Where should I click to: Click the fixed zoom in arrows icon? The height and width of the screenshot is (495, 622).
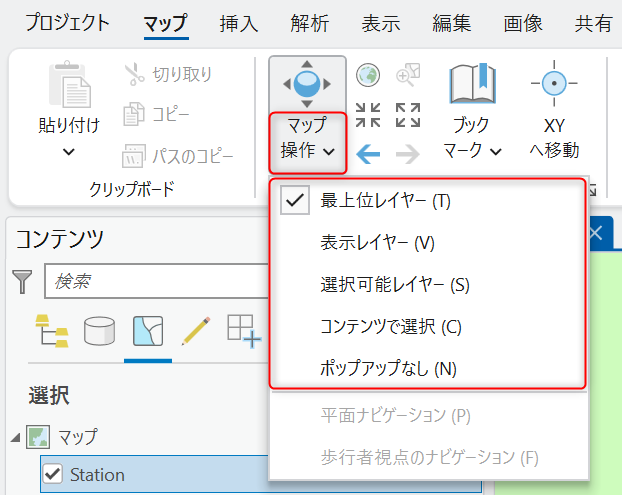click(368, 115)
